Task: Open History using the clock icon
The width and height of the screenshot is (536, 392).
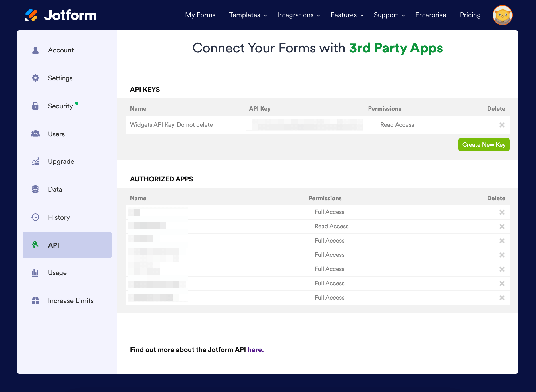Action: click(35, 217)
